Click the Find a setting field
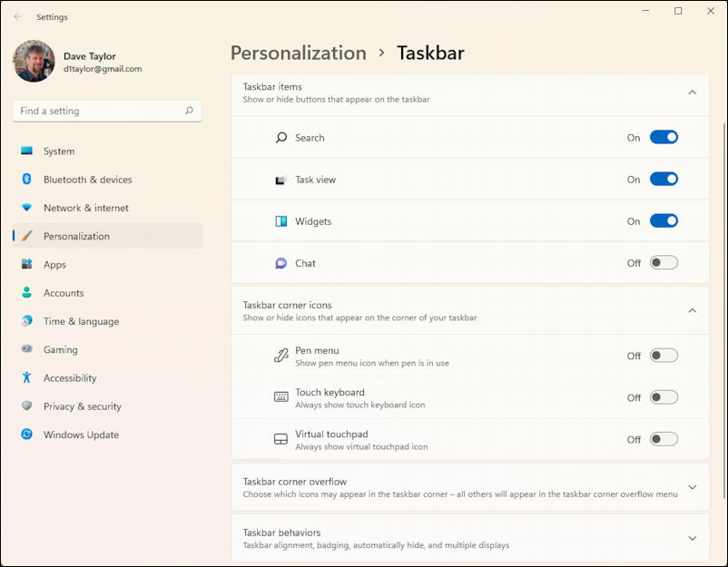This screenshot has width=728, height=567. coord(107,111)
